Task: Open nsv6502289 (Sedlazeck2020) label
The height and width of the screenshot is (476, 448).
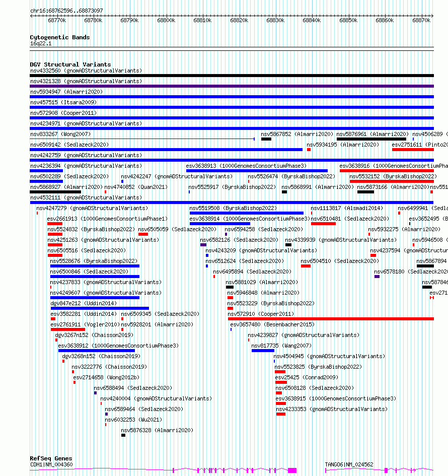Action: pos(69,177)
